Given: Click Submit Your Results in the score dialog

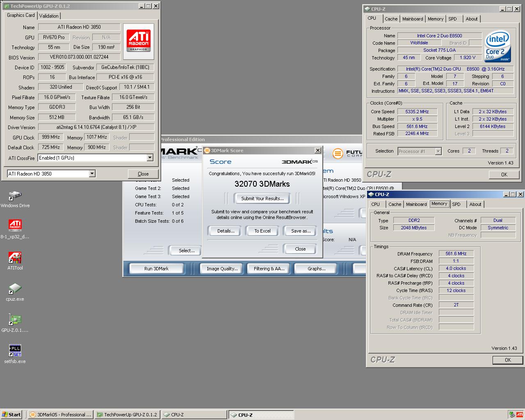Looking at the screenshot, I should [262, 199].
